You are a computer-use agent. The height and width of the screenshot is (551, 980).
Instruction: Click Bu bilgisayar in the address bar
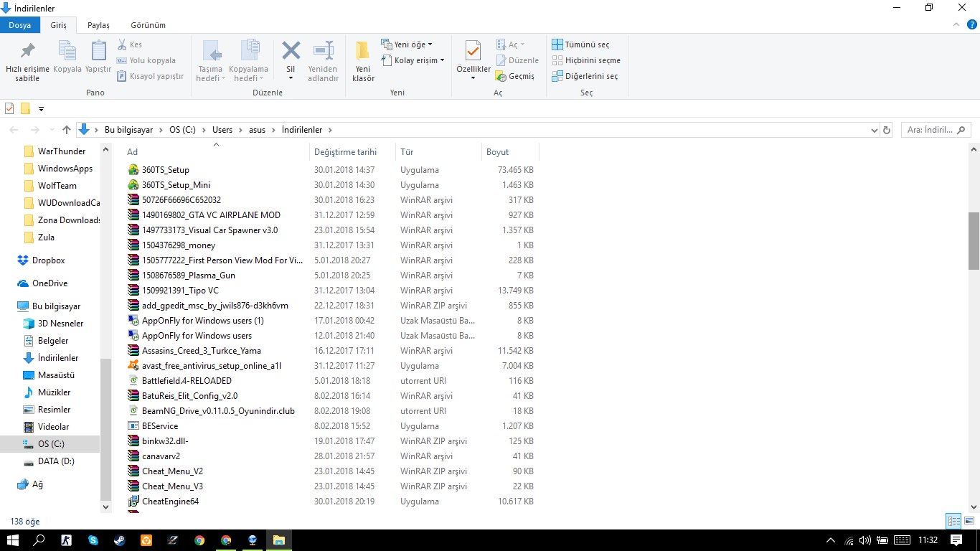pyautogui.click(x=129, y=130)
